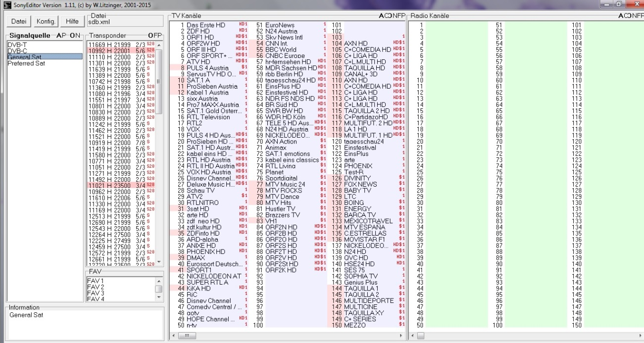Open the Konfig. menu

[46, 22]
